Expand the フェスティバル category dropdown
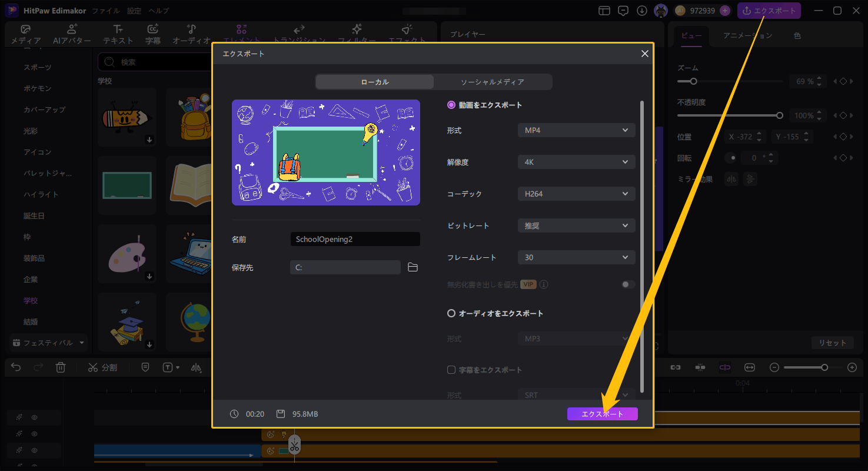 click(48, 342)
